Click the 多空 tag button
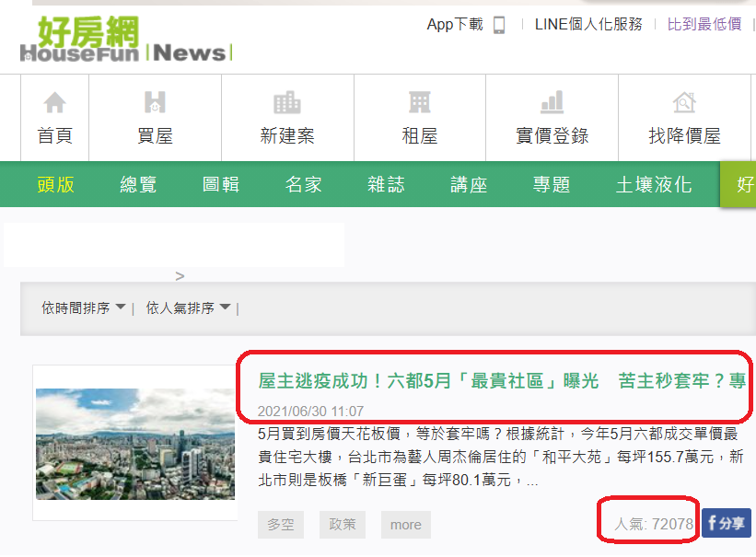Image resolution: width=756 pixels, height=557 pixels. coord(281,524)
